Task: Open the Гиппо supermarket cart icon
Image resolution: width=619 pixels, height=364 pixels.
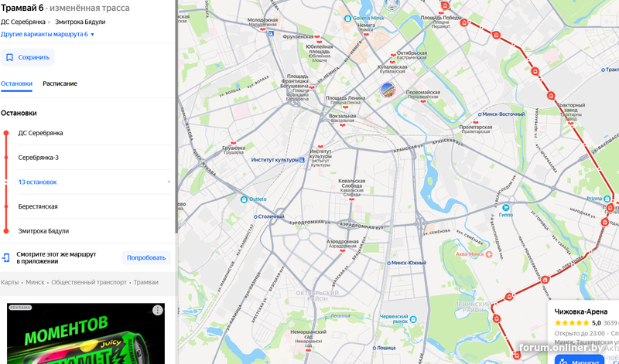Action: coord(506,207)
